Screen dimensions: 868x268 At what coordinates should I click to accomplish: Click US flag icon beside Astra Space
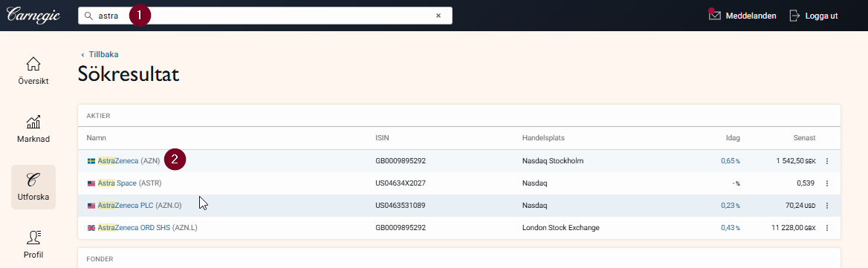[x=91, y=183]
